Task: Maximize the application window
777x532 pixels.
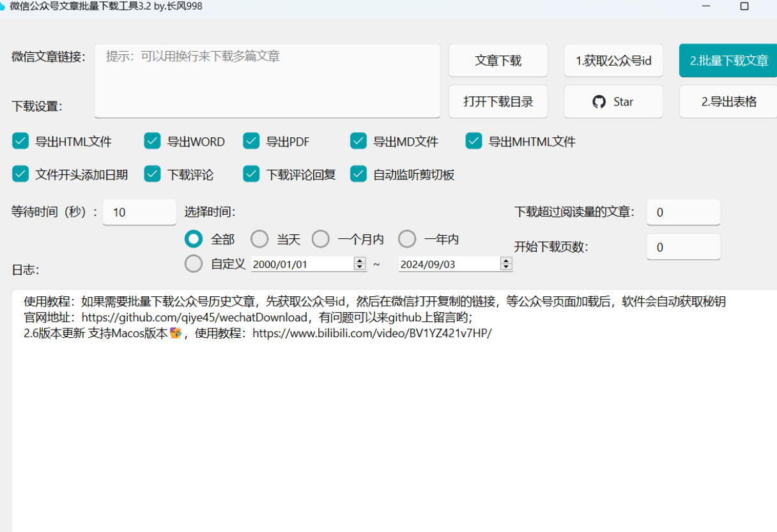Action: [x=744, y=6]
